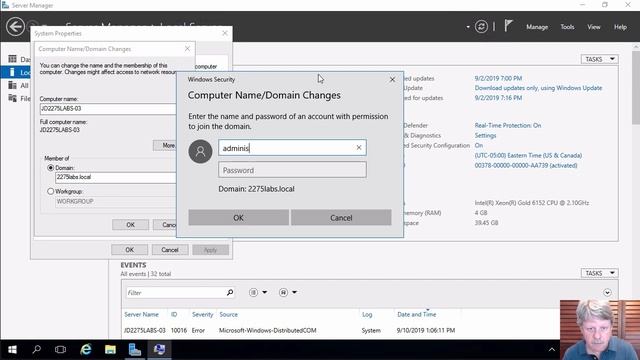Screen dimensions: 640x360
Task: Open dropdown arrow next to refresh icon
Action: (468, 27)
